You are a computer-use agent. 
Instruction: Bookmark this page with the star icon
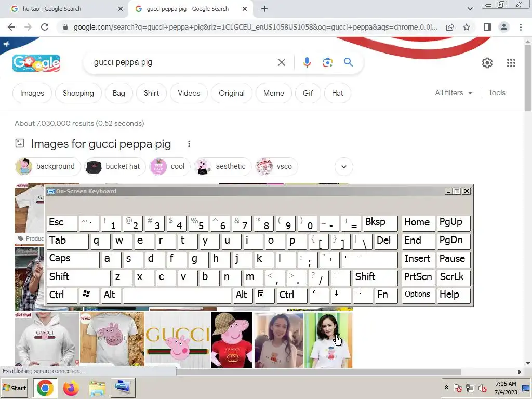point(467,27)
